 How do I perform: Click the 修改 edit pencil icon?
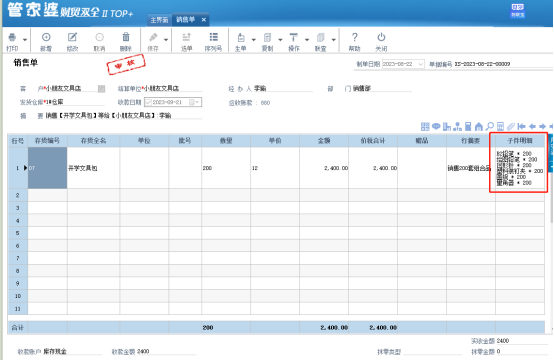click(72, 37)
